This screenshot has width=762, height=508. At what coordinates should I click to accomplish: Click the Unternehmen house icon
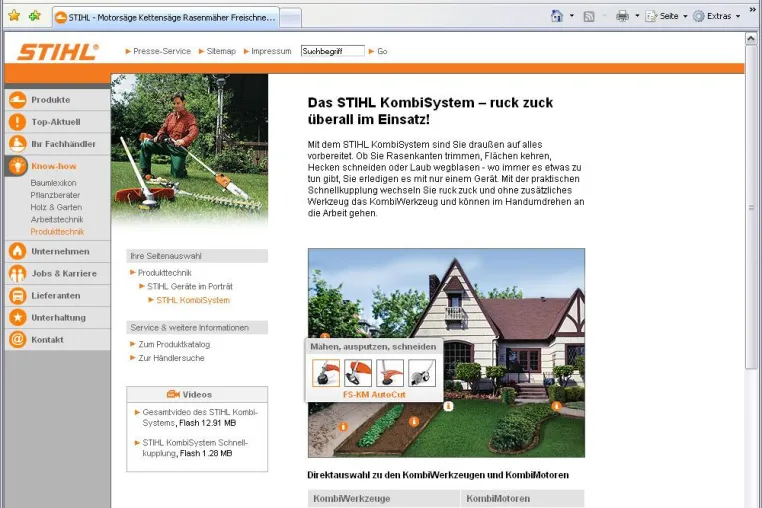coord(17,251)
